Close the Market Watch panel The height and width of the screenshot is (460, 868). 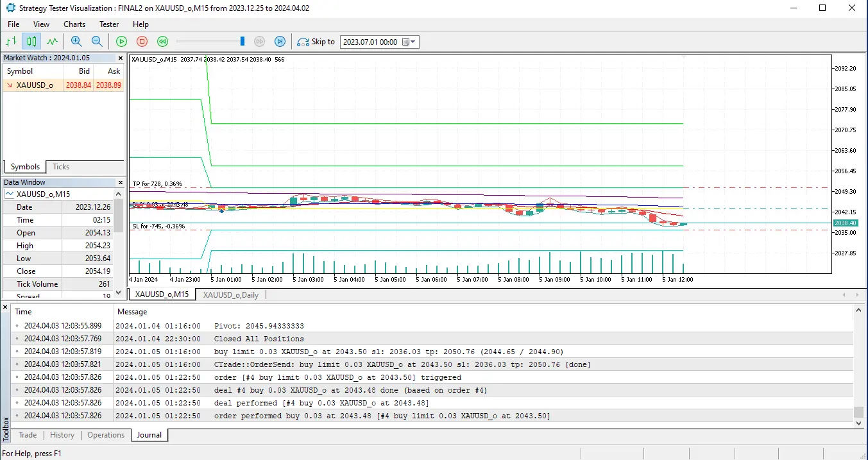(x=120, y=58)
